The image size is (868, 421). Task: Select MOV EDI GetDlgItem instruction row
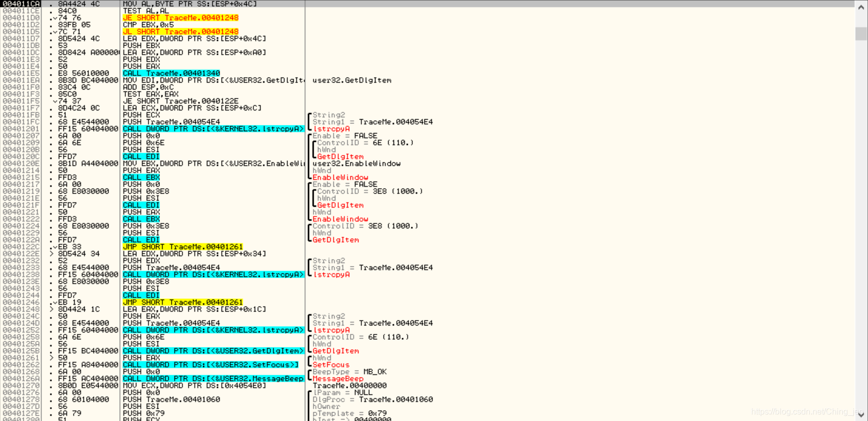213,80
